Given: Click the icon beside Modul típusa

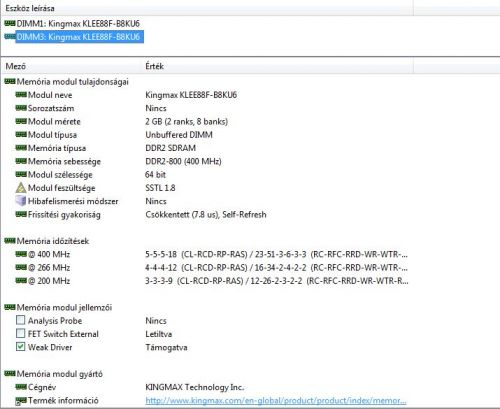Looking at the screenshot, I should [21, 135].
